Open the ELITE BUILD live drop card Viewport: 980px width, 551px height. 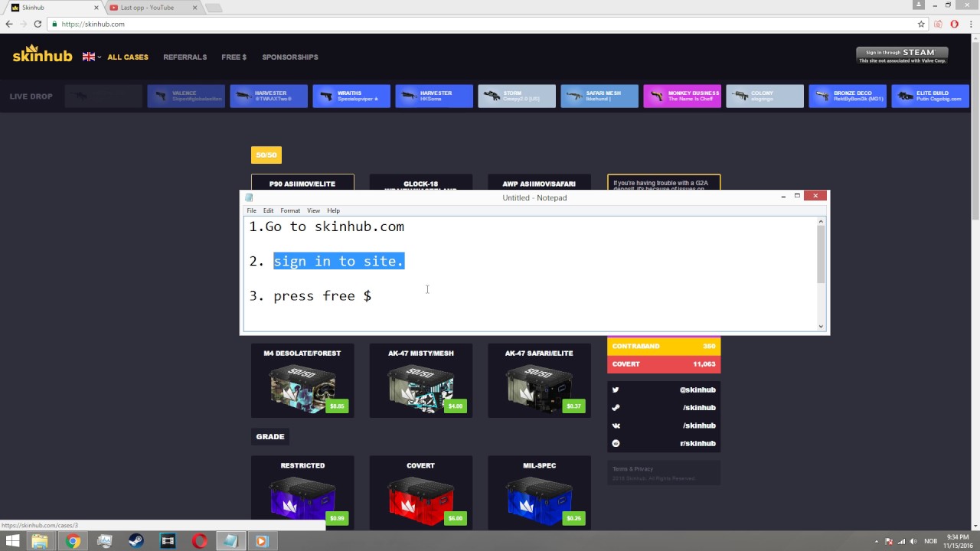(x=930, y=96)
